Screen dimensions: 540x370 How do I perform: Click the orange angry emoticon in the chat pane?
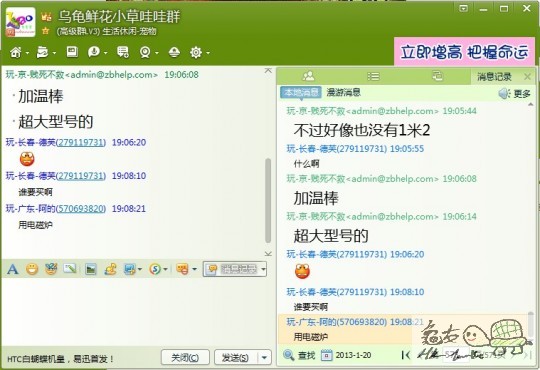(x=27, y=159)
